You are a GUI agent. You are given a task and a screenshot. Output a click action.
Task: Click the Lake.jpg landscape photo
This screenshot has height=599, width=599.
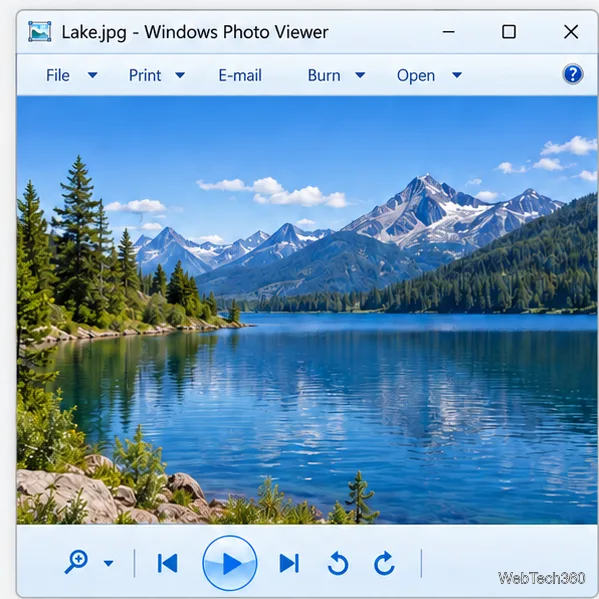(307, 310)
